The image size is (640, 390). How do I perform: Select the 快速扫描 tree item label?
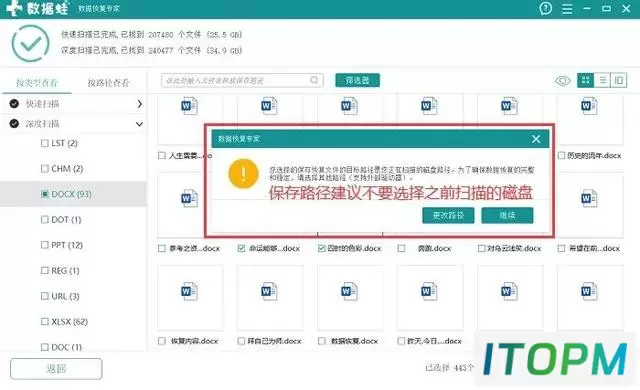(x=42, y=104)
